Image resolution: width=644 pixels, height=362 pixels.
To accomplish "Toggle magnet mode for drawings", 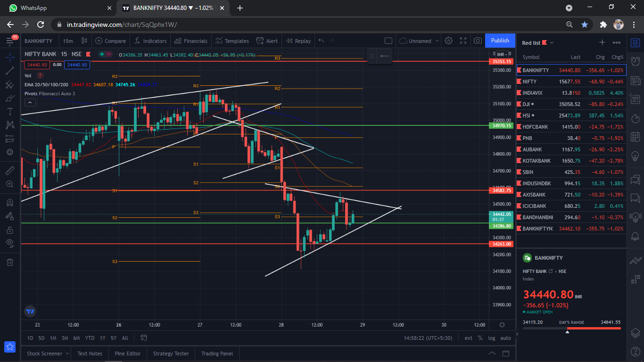I will pyautogui.click(x=10, y=202).
